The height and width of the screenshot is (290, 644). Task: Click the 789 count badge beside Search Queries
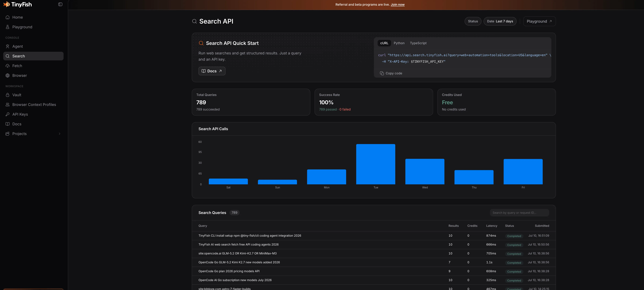pyautogui.click(x=234, y=213)
